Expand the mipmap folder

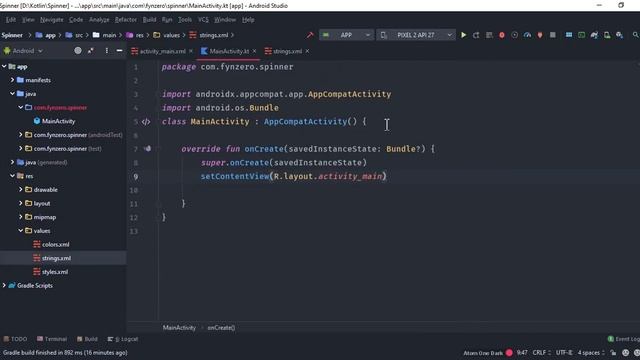pos(20,217)
